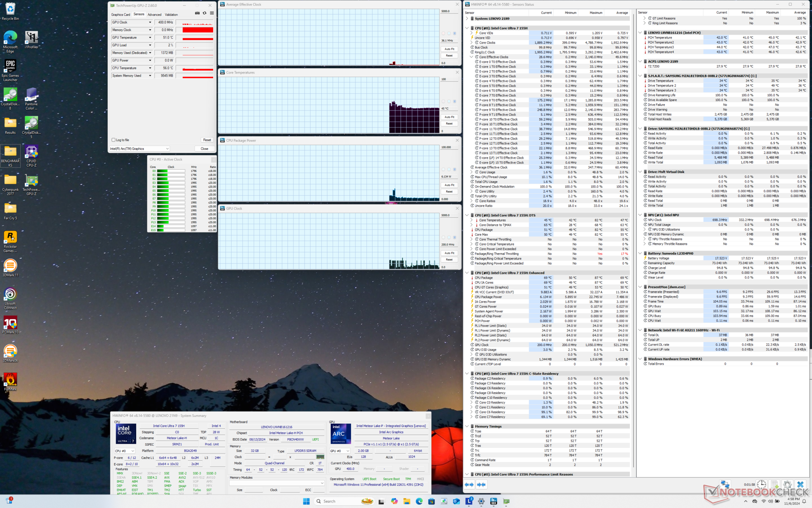Click Auto Fit in CPU Package Power graph
This screenshot has width=812, height=508.
point(449,185)
